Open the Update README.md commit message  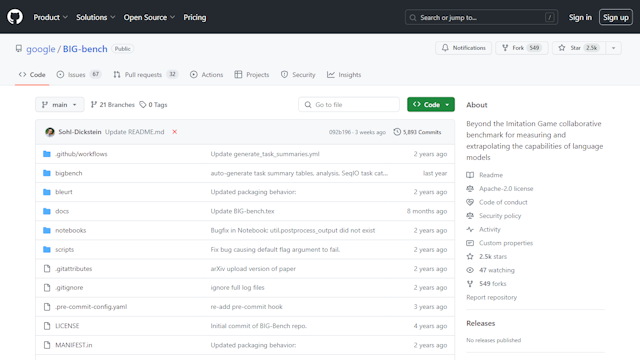[x=134, y=132]
